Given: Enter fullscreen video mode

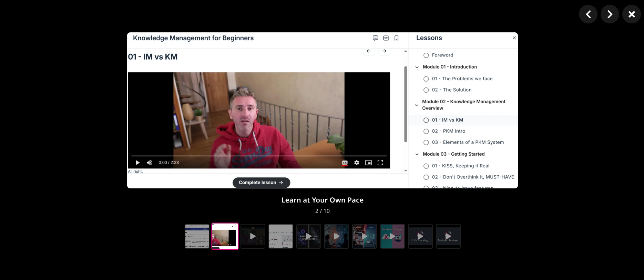Looking at the screenshot, I should [x=380, y=163].
